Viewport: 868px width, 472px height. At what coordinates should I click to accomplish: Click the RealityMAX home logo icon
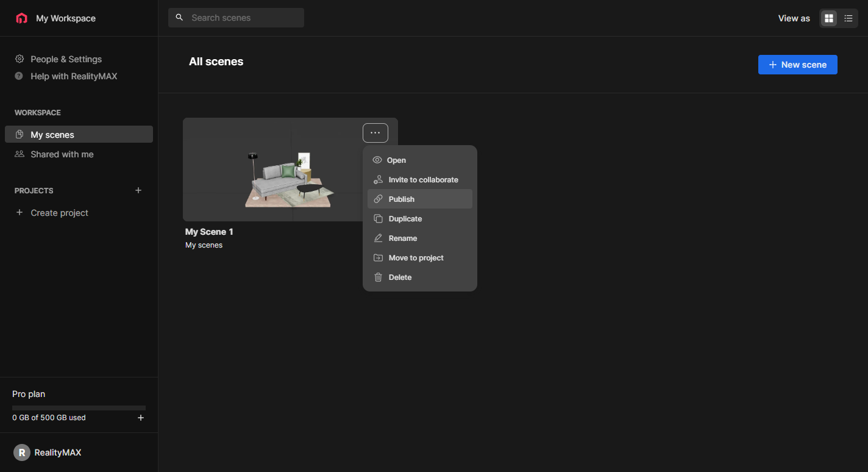[x=21, y=18]
